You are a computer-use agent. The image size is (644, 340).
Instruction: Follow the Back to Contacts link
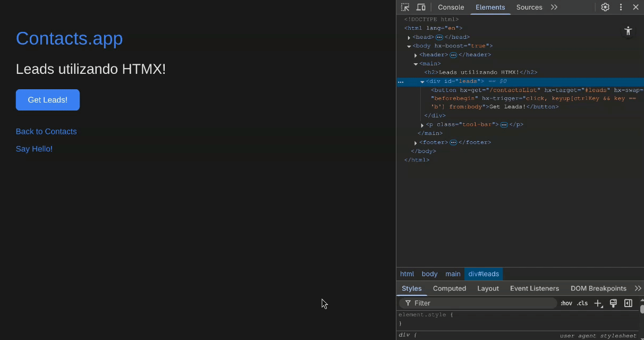pos(46,132)
